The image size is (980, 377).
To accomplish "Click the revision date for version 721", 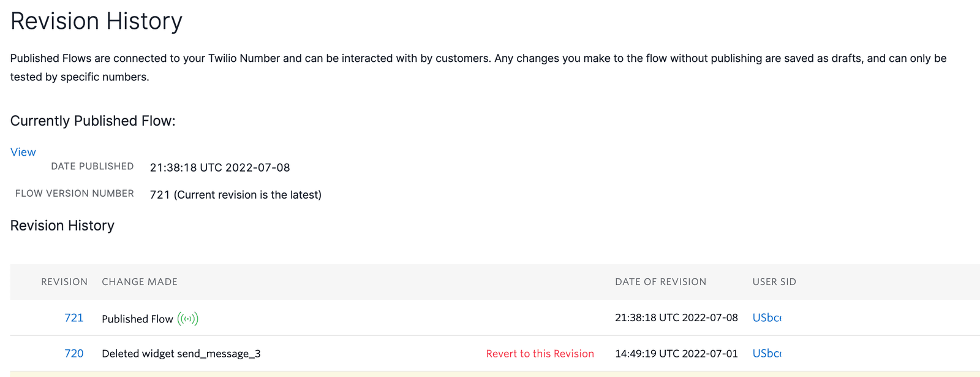I will tap(676, 318).
